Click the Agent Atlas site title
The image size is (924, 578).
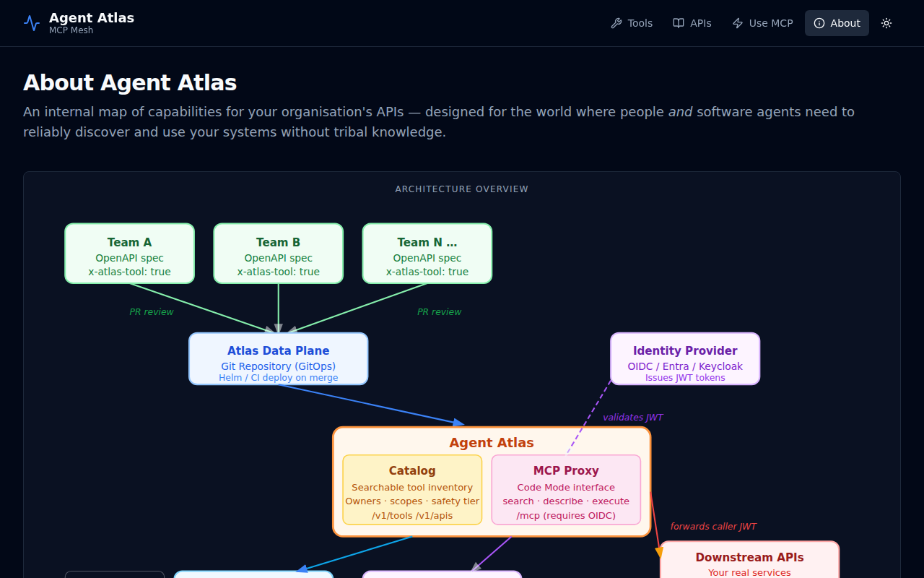tap(92, 17)
